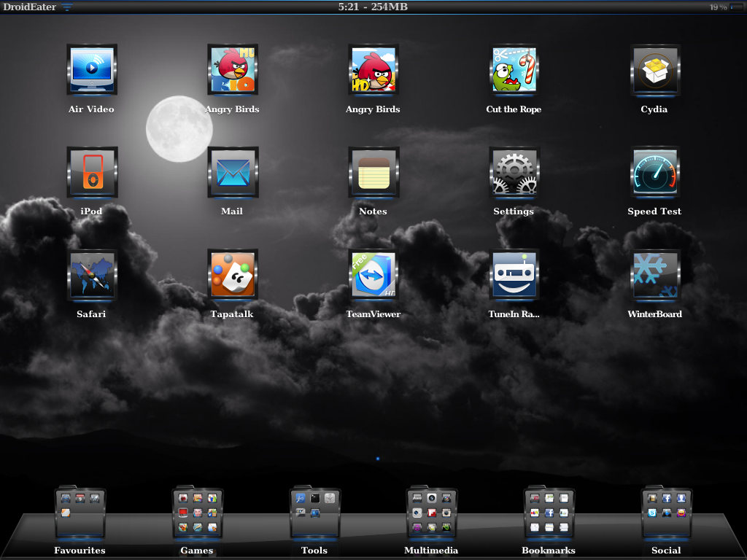
Task: Launch TuneIn Radio app
Action: 514,275
